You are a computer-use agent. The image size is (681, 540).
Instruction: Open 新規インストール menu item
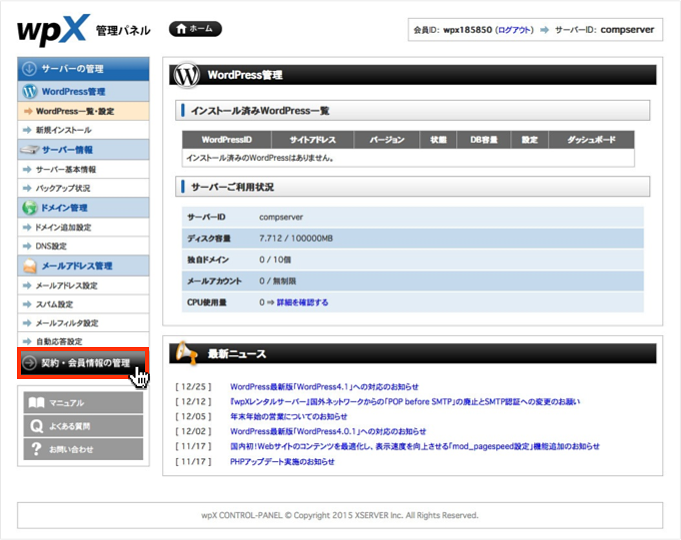pos(83,130)
